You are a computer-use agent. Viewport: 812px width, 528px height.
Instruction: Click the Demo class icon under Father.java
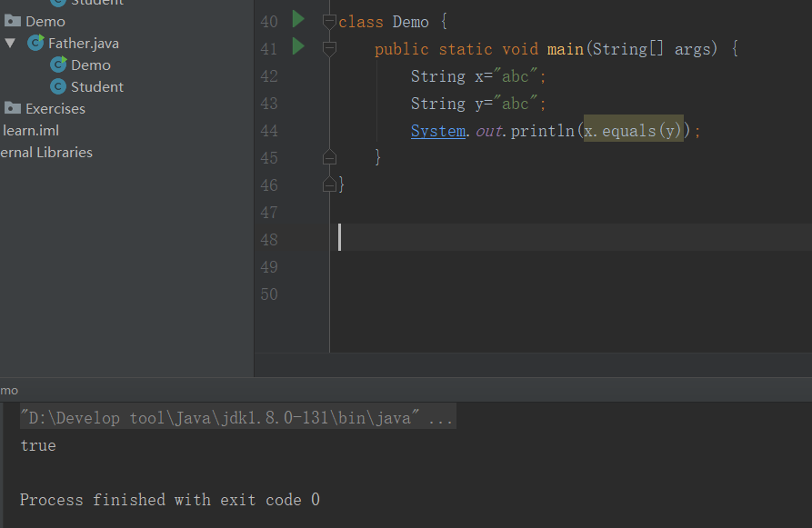pyautogui.click(x=58, y=65)
